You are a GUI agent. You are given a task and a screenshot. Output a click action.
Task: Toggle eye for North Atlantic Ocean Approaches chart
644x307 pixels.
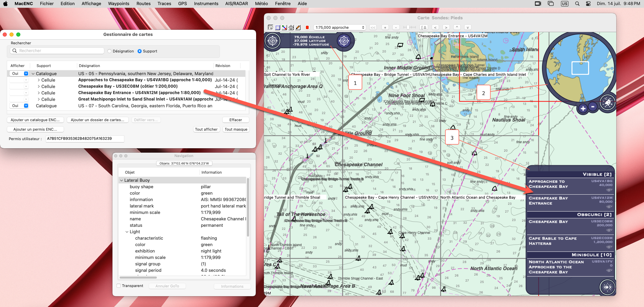[x=609, y=270]
